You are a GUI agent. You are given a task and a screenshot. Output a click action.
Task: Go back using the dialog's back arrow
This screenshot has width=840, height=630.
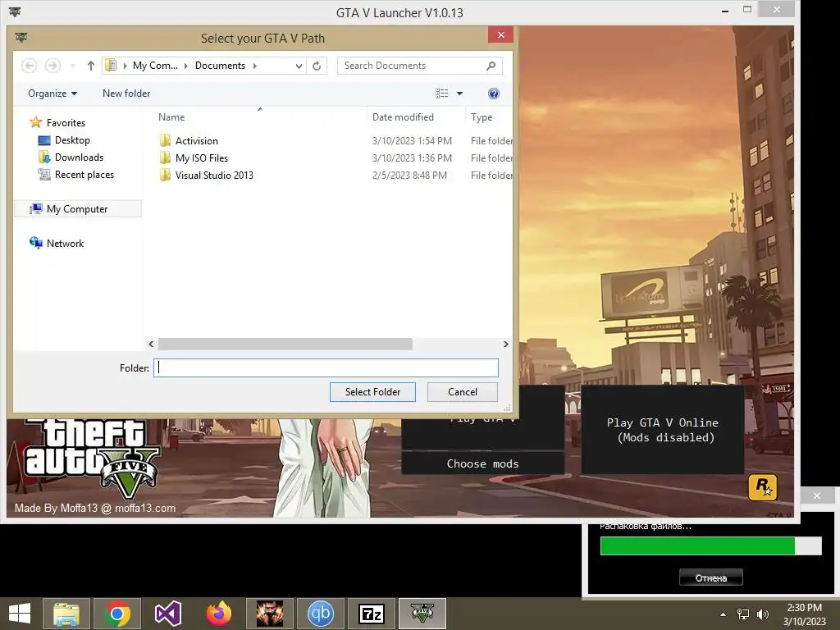[x=29, y=66]
